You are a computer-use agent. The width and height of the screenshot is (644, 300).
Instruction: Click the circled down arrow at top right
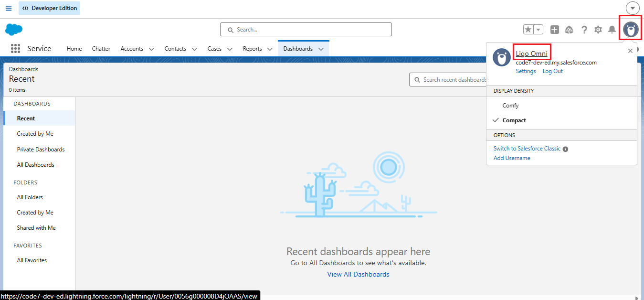pyautogui.click(x=633, y=8)
